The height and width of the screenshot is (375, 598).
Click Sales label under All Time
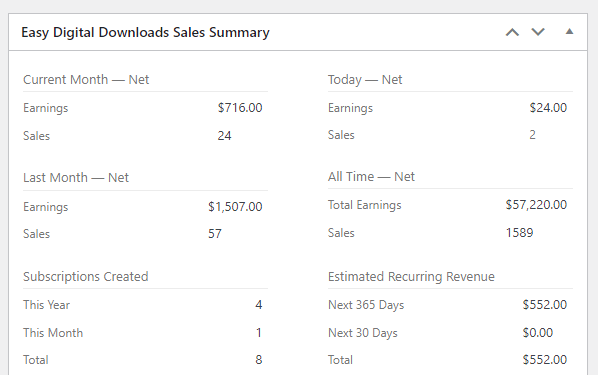click(x=341, y=233)
